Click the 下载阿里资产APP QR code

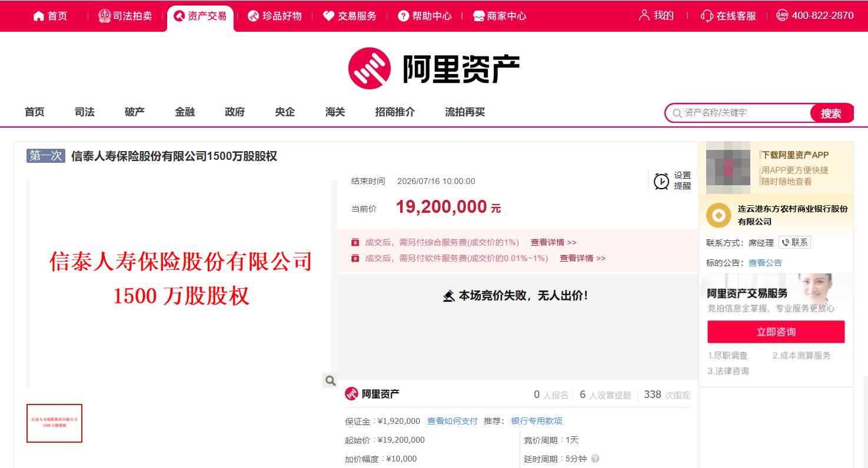(728, 168)
